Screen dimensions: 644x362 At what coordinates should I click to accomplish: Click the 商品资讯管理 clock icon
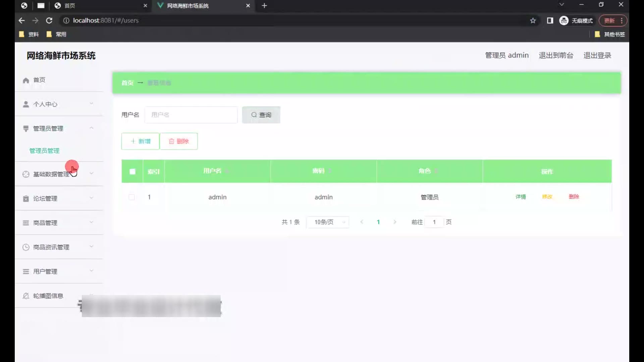(x=26, y=247)
